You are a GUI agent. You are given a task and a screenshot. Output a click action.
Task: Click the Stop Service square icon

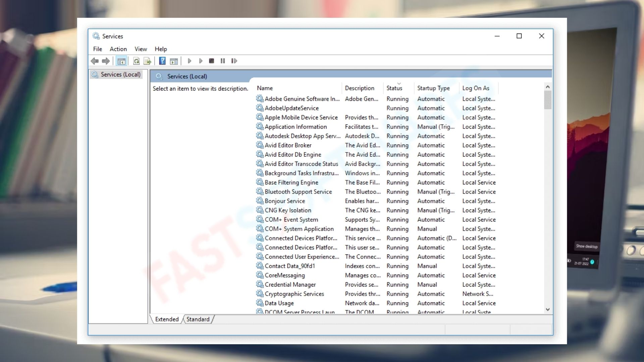[211, 61]
